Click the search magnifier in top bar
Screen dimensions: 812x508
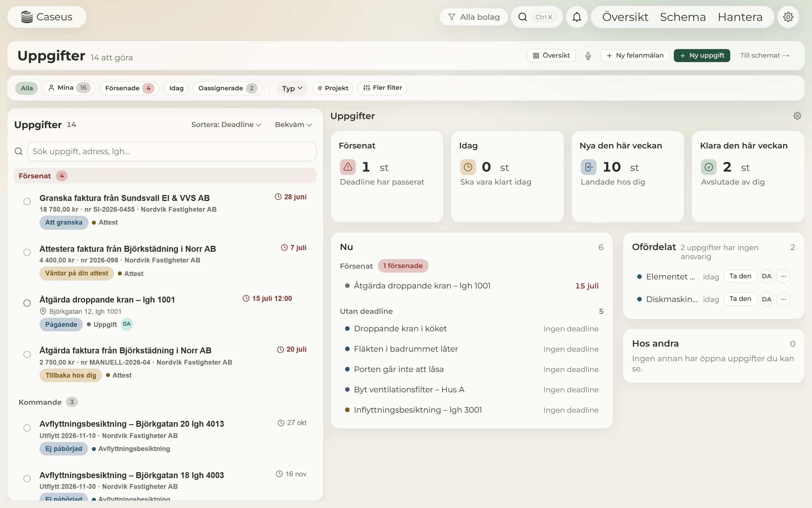pos(522,17)
